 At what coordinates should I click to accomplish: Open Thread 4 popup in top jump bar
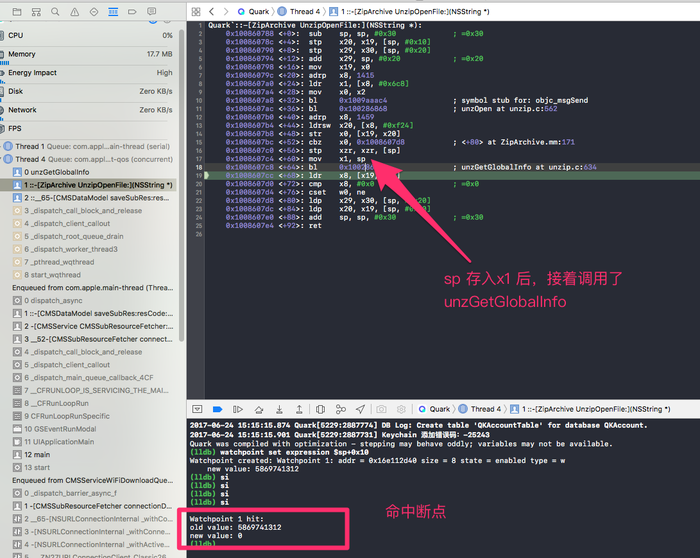(x=299, y=12)
